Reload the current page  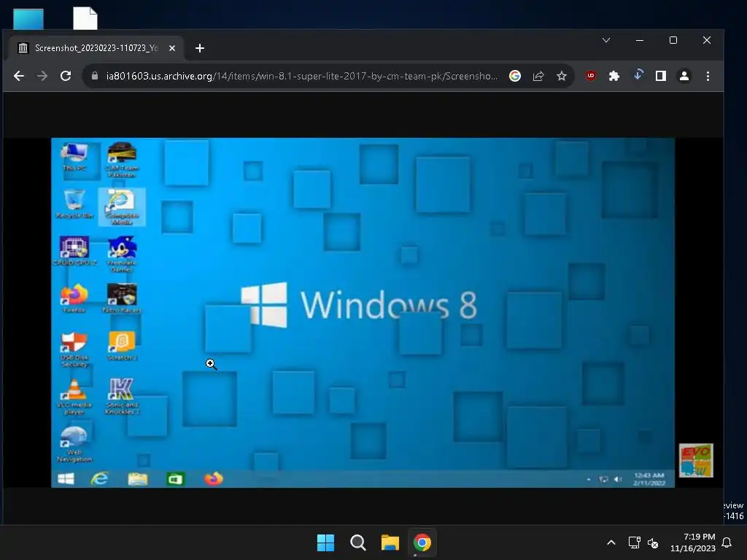tap(66, 76)
